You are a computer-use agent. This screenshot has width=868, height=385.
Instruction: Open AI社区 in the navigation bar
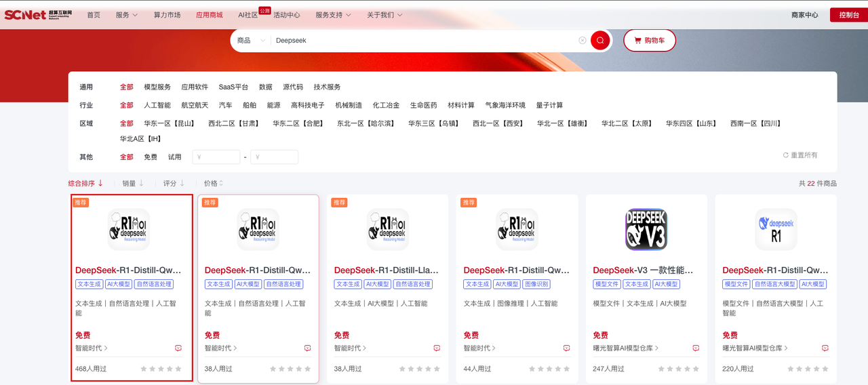tap(248, 15)
